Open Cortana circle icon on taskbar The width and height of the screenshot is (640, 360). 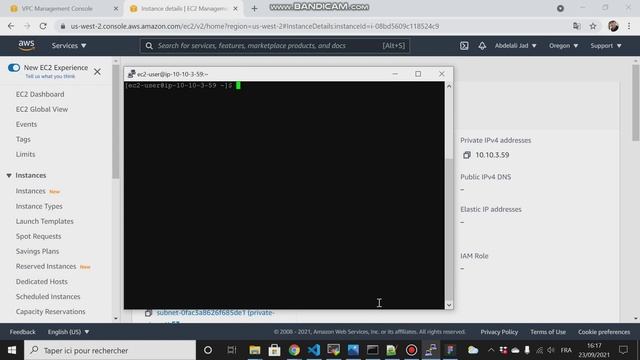pyautogui.click(x=208, y=350)
